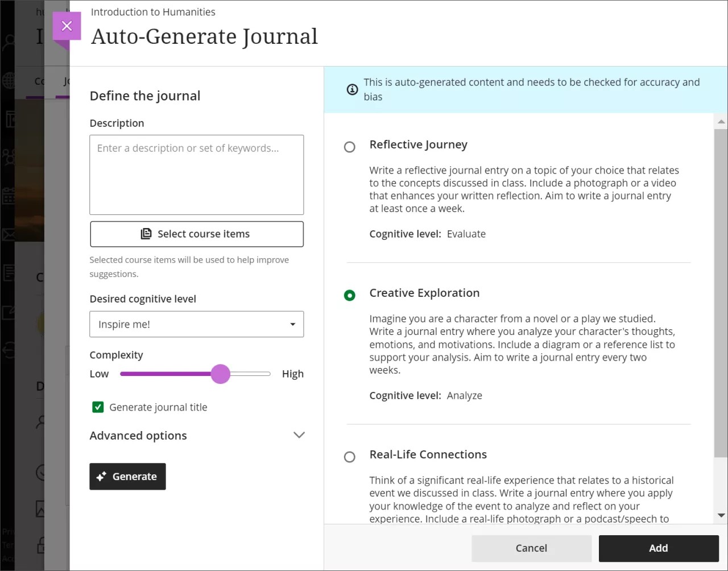
Task: Adjust the Complexity slider handle
Action: 221,374
